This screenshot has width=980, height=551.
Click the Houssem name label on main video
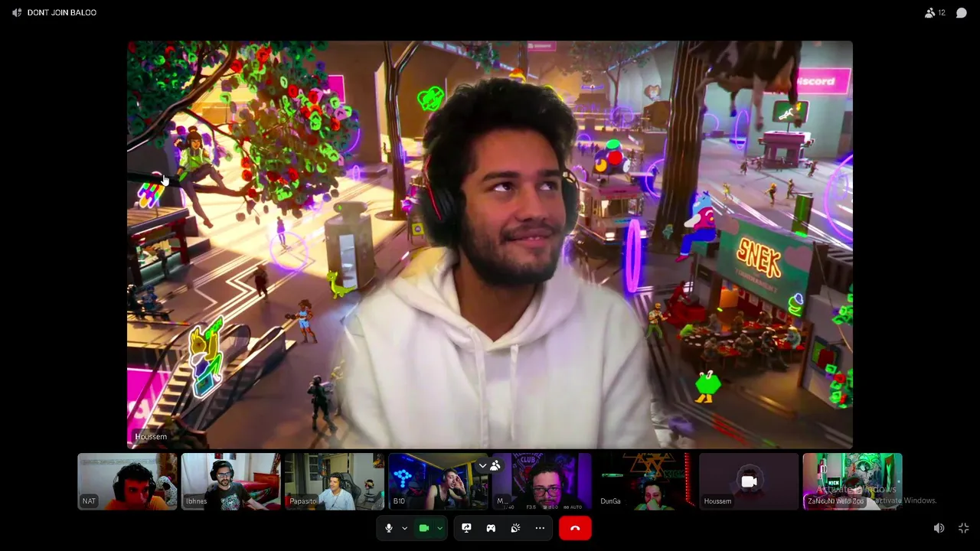point(151,436)
